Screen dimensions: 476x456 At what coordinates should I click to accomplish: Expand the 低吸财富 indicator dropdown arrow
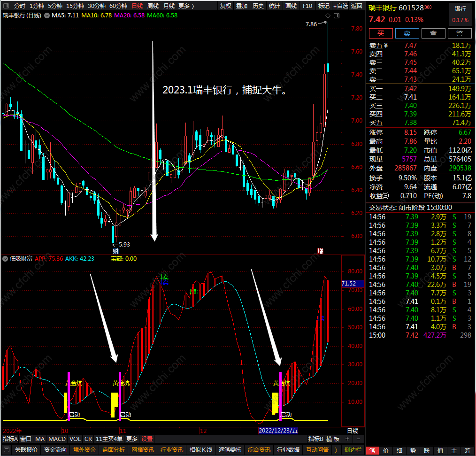tap(5, 259)
